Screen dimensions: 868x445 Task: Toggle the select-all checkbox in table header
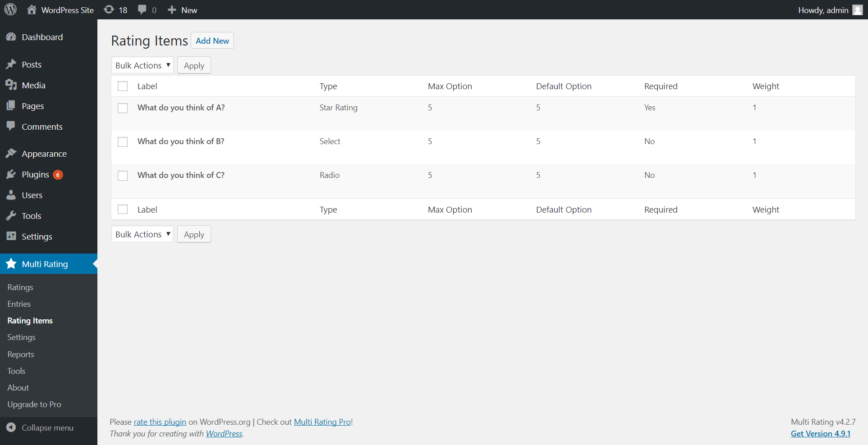(123, 86)
